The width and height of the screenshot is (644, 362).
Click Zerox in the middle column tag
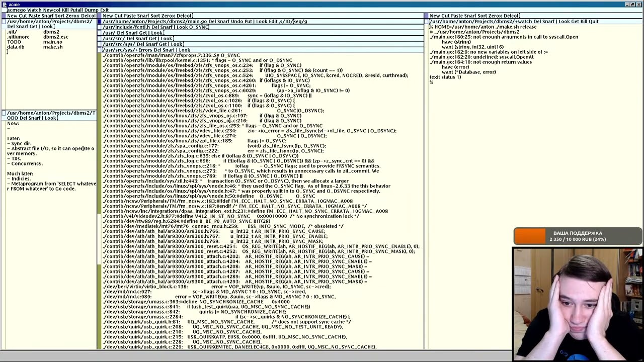point(169,16)
